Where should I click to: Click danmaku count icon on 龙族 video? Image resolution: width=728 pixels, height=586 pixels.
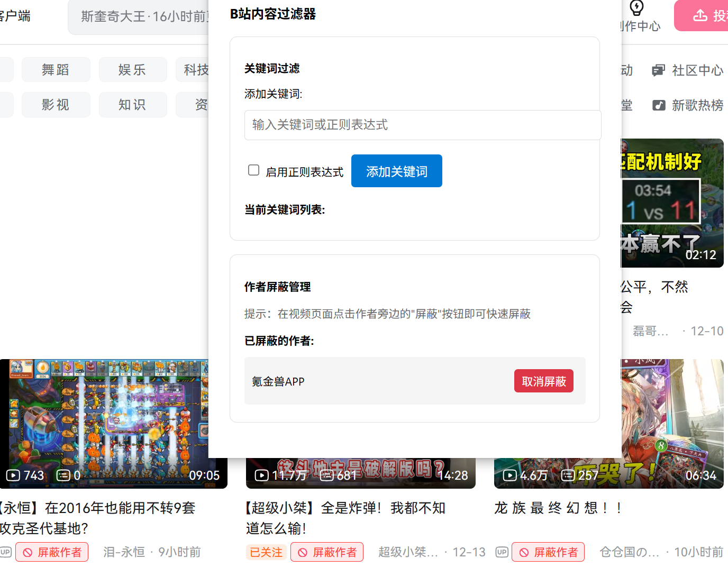pos(568,475)
